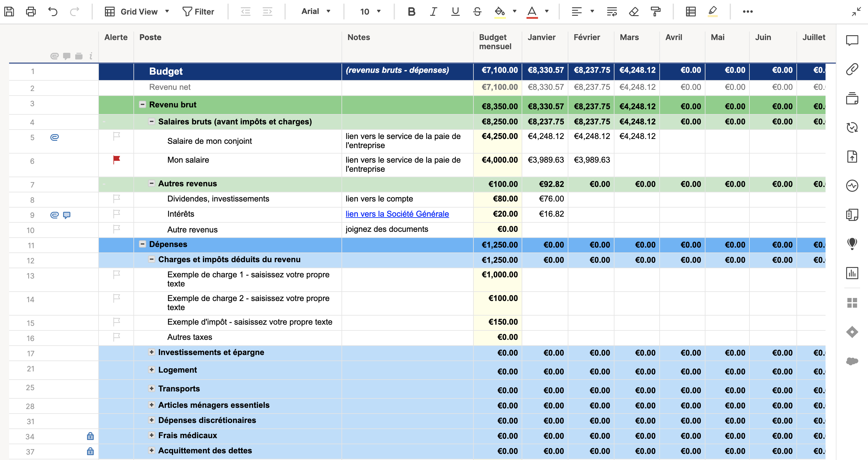The width and height of the screenshot is (868, 460).
Task: Toggle the red flag for Mon salaire
Action: click(116, 160)
